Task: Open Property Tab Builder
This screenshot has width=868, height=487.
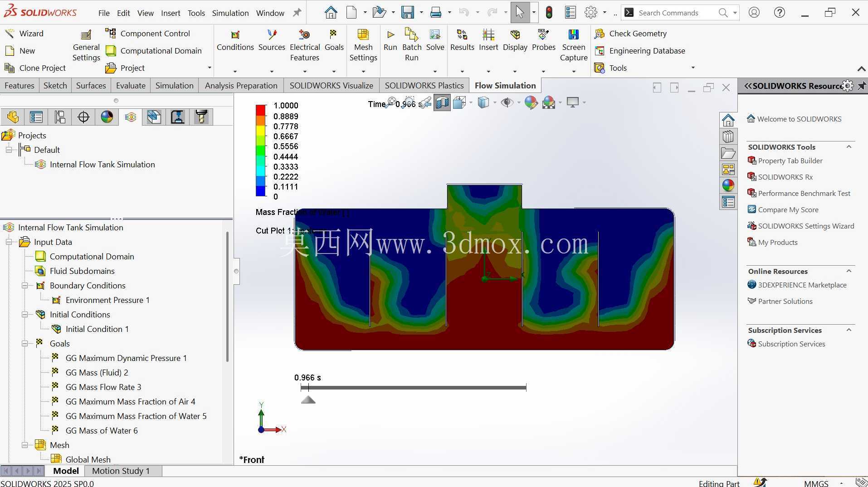Action: pyautogui.click(x=785, y=161)
